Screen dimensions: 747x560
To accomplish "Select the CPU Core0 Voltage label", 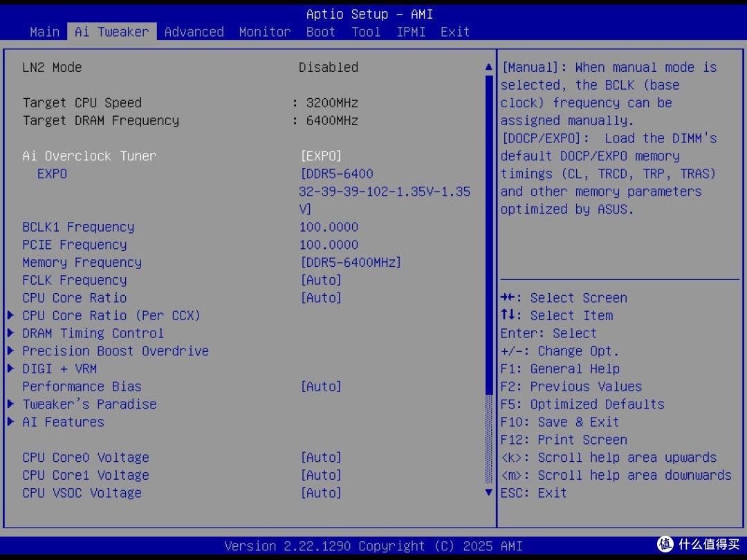I will point(86,457).
